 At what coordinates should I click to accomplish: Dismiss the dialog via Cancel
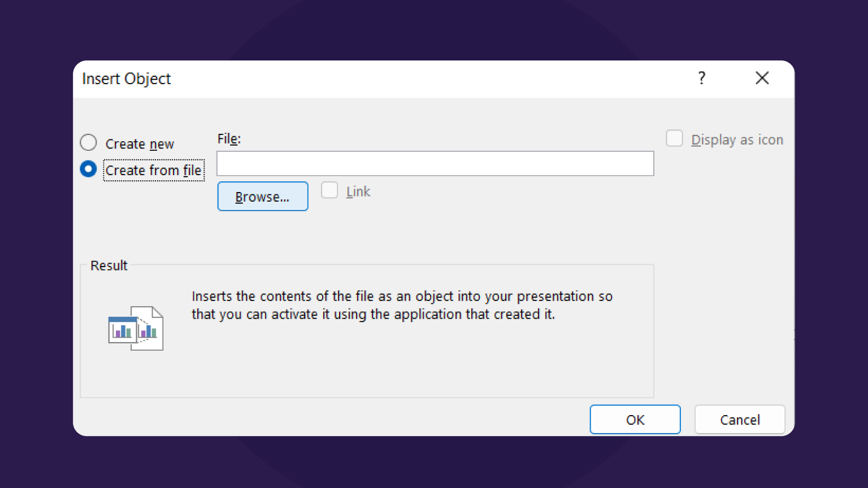[739, 419]
